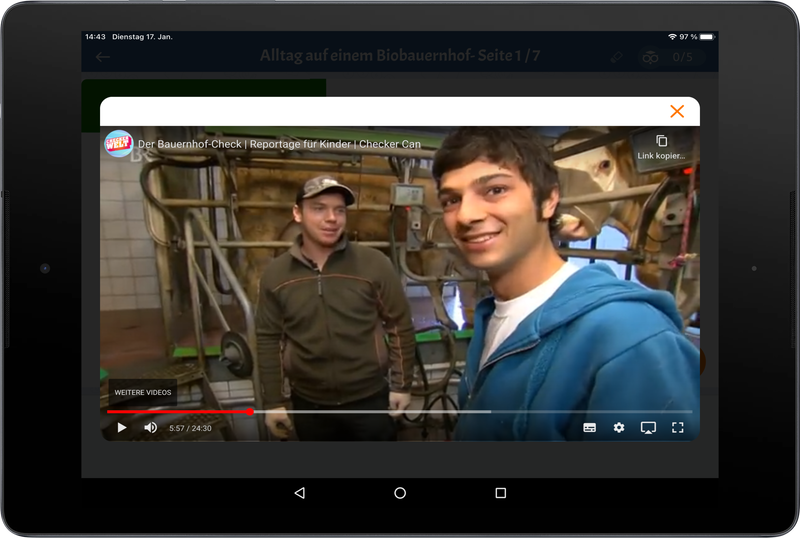Screen dimensions: 800x538
Task: Open video settings gear
Action: click(619, 428)
